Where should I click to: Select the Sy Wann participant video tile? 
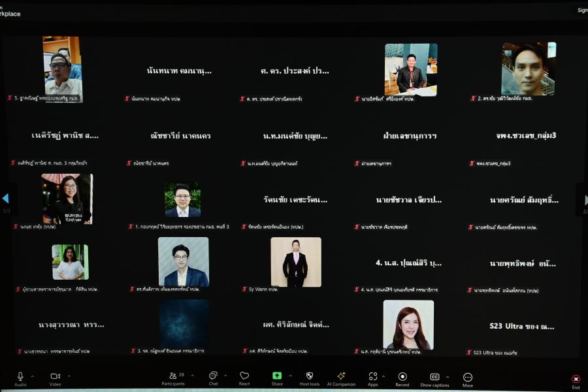click(296, 261)
